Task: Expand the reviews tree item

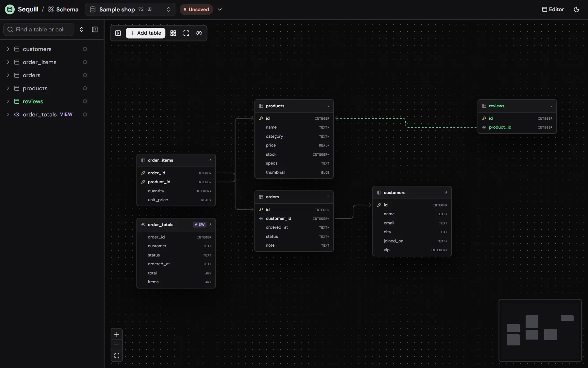Action: click(8, 101)
